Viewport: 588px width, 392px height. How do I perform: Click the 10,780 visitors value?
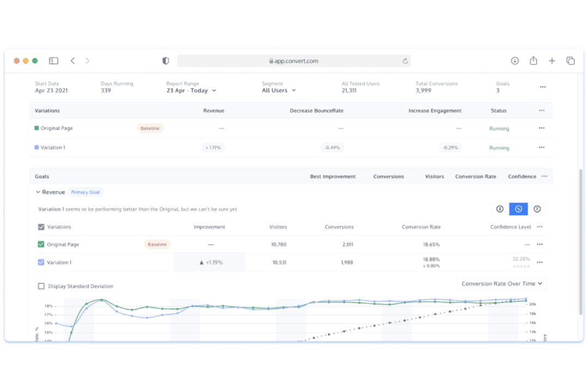(x=279, y=244)
